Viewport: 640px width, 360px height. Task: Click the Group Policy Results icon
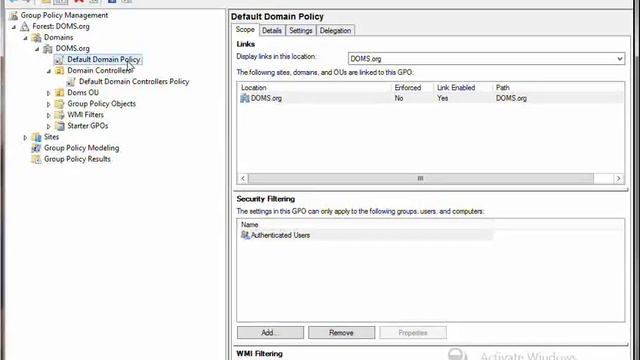coord(36,159)
